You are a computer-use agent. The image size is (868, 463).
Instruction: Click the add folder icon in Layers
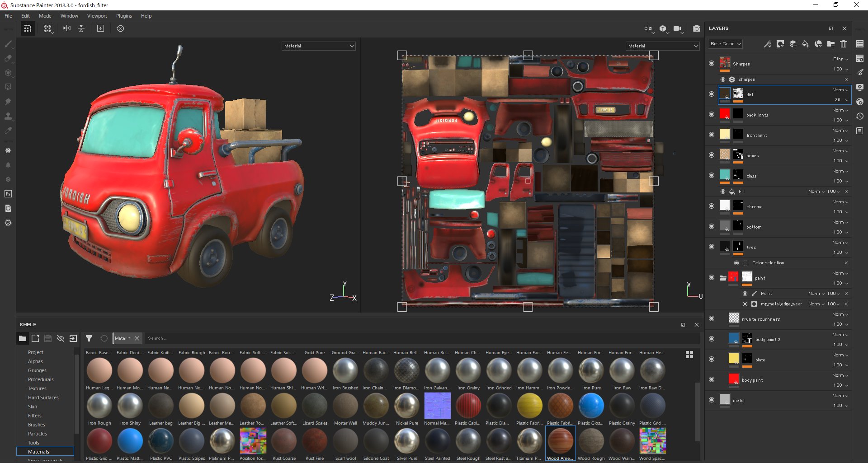[831, 44]
